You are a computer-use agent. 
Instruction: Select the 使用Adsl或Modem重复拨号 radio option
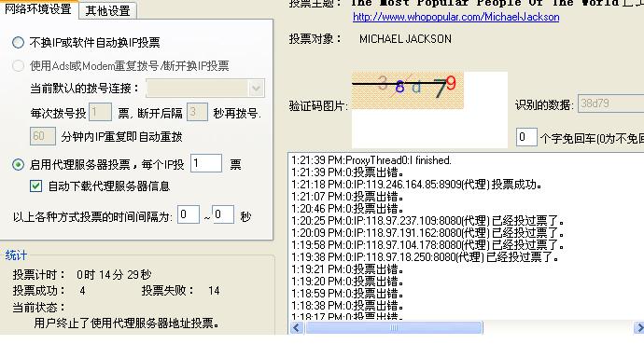(18, 65)
